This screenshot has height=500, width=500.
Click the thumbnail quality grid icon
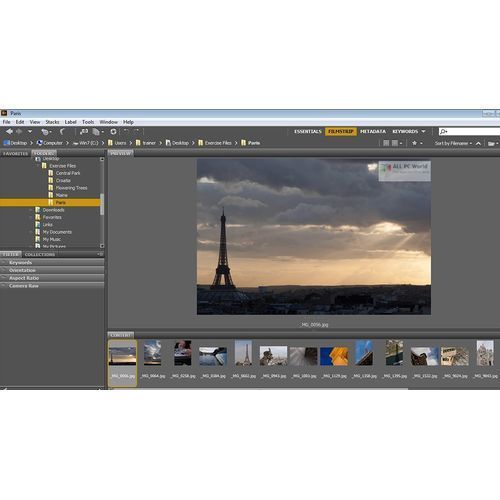[386, 143]
